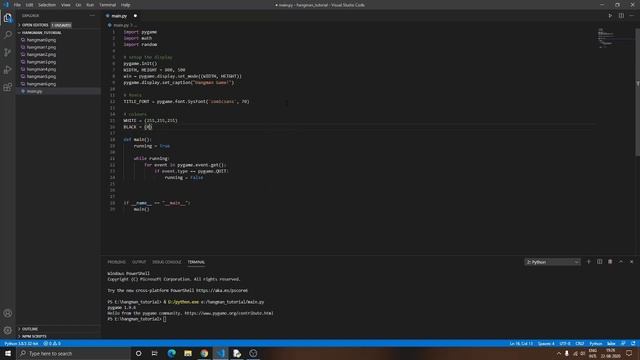Create a new terminal with plus icon
640x360 pixels.
coord(589,262)
